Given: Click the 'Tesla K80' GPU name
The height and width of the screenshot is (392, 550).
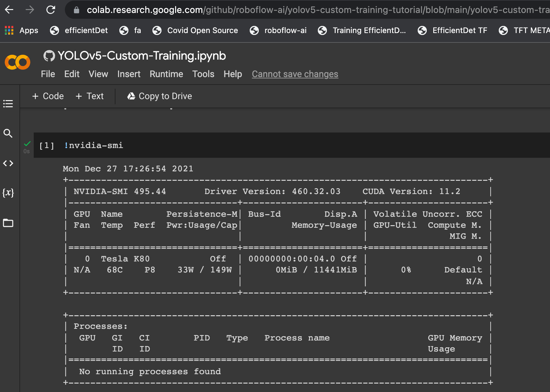Looking at the screenshot, I should (125, 259).
